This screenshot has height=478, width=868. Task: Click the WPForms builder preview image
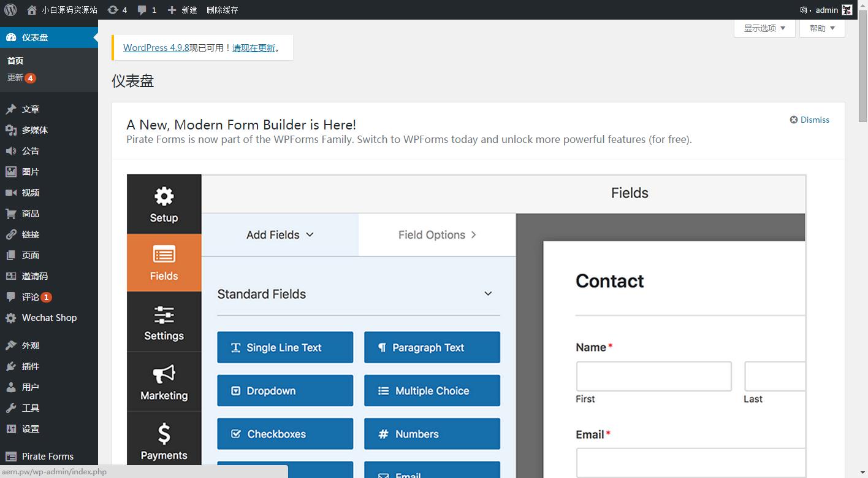click(466, 325)
